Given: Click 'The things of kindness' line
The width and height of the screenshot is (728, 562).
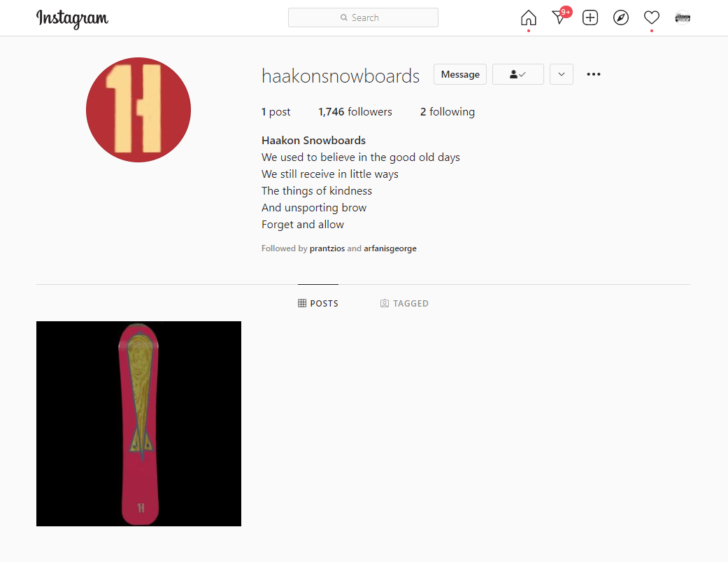Looking at the screenshot, I should [317, 191].
